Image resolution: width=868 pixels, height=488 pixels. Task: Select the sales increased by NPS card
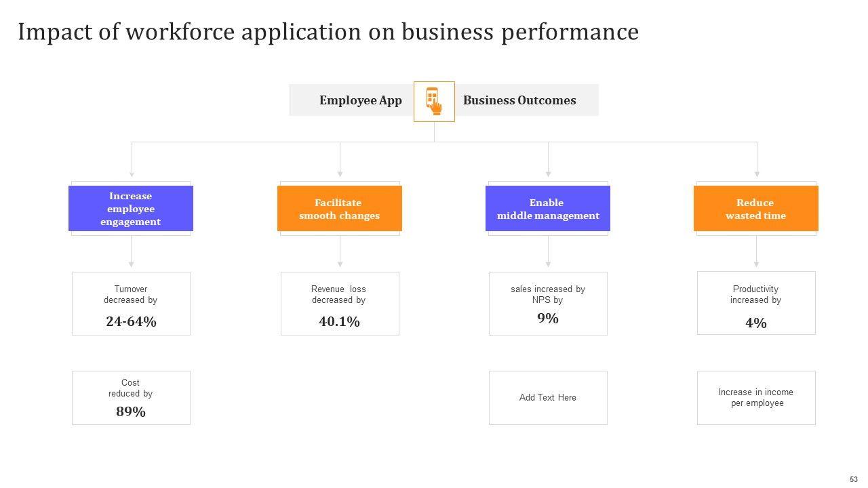tap(548, 303)
